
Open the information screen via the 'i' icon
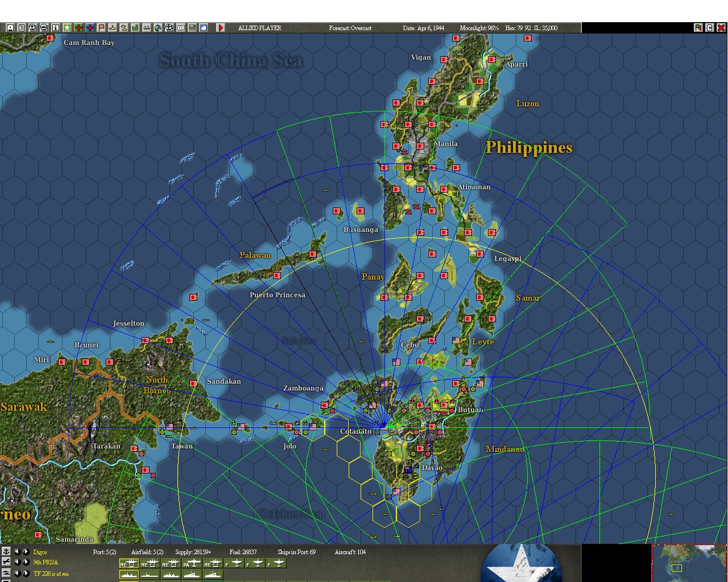(x=55, y=27)
